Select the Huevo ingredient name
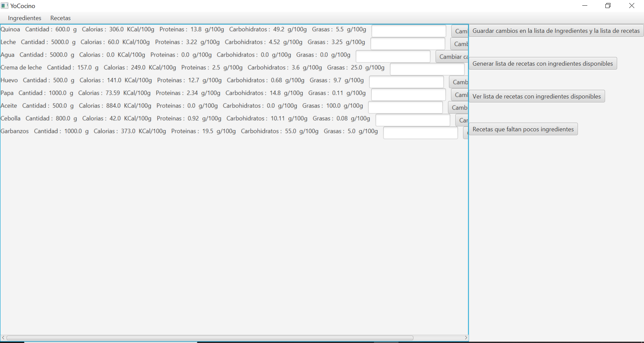This screenshot has height=343, width=644. pos(9,80)
